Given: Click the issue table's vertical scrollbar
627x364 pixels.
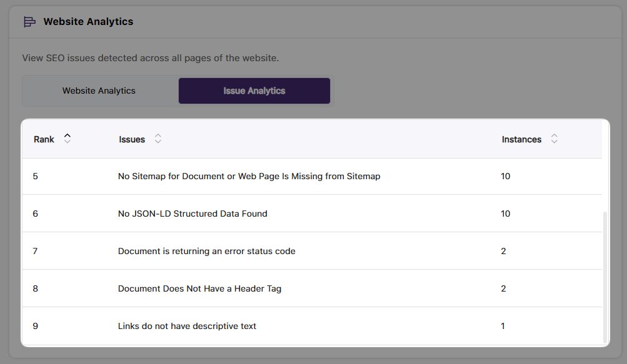Looking at the screenshot, I should coord(604,275).
